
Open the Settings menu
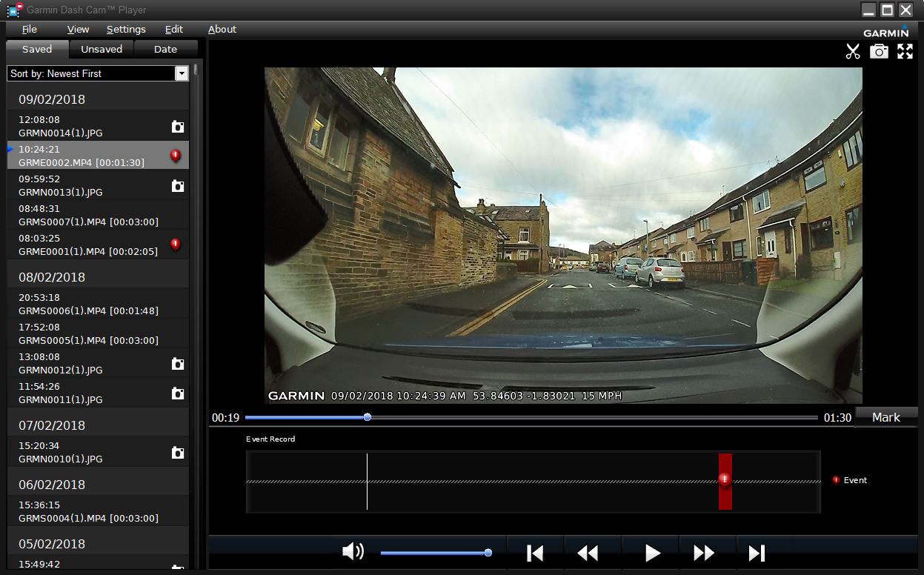pos(126,30)
